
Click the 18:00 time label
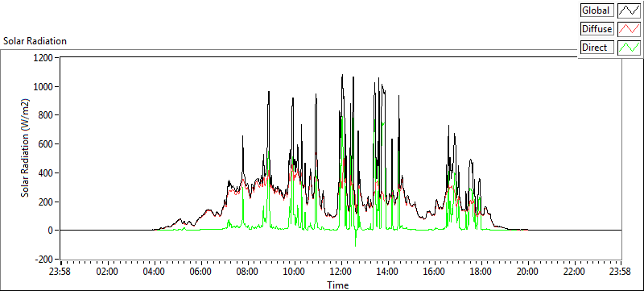[x=481, y=272]
